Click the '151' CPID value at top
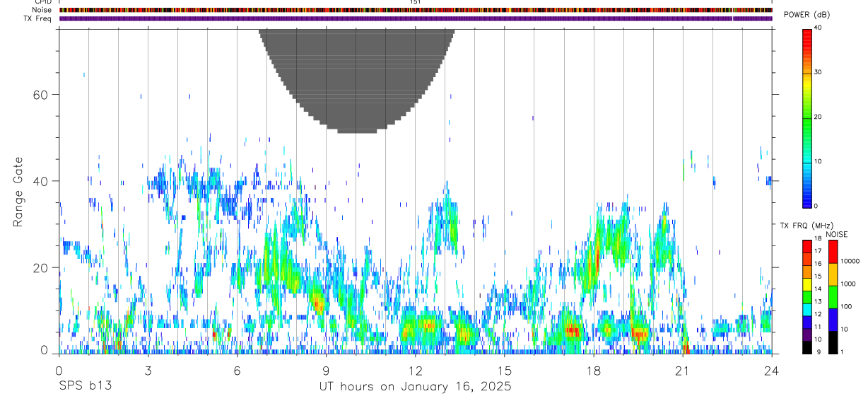868x401 pixels. [x=416, y=2]
